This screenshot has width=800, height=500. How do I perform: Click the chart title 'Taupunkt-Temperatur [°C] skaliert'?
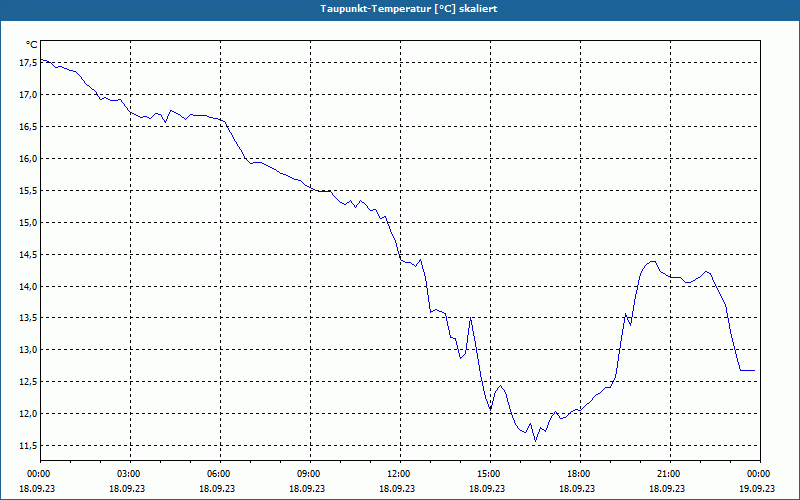click(409, 9)
